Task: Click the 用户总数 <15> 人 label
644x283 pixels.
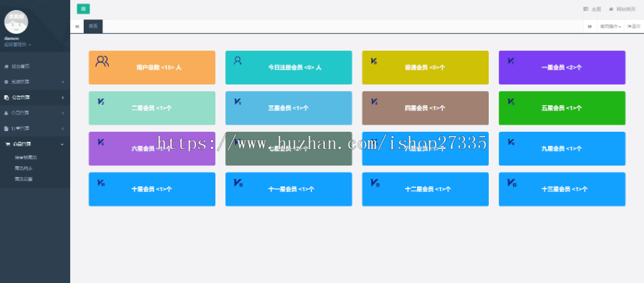Action: coord(159,67)
